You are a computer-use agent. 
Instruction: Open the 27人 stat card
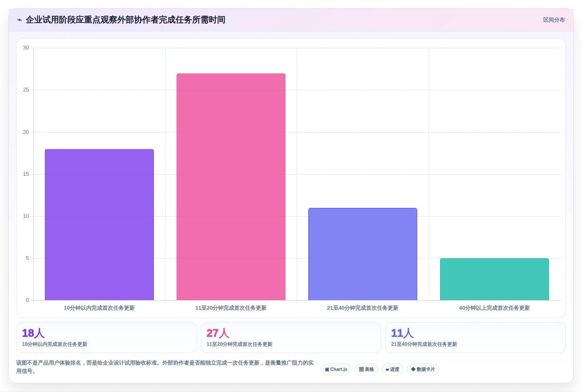pos(291,338)
